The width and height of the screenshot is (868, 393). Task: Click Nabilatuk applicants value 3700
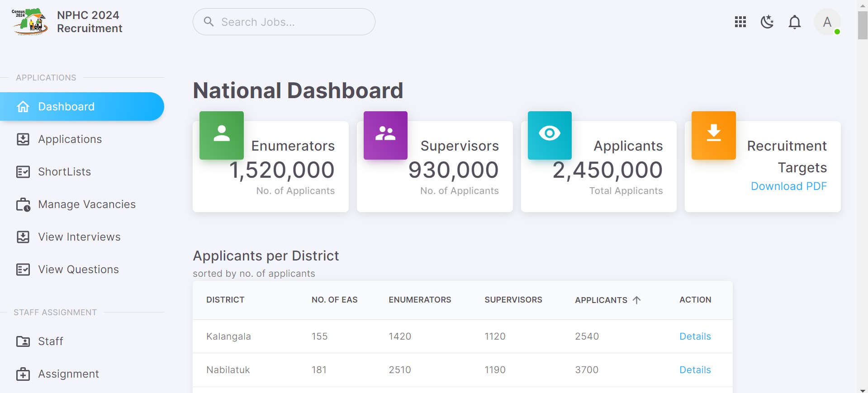pyautogui.click(x=587, y=370)
